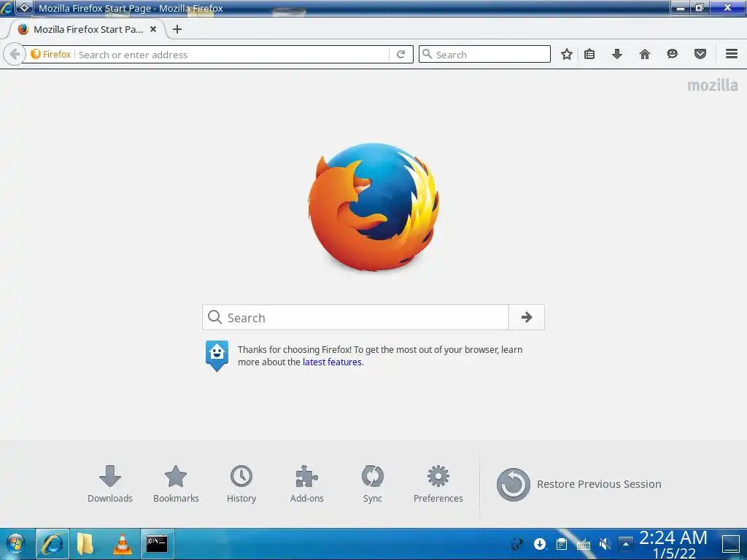Viewport: 747px width, 560px height.
Task: Open search engine magnifier in toolbar search
Action: pos(427,54)
